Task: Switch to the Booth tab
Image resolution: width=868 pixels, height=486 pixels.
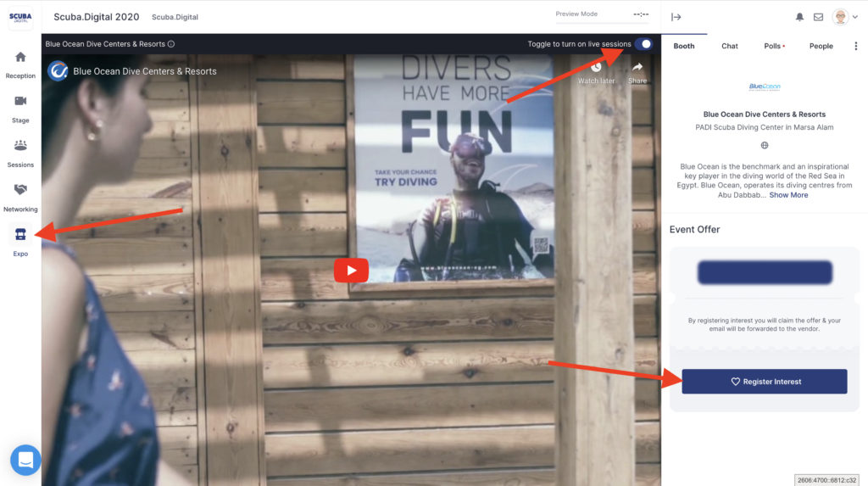Action: click(x=684, y=46)
